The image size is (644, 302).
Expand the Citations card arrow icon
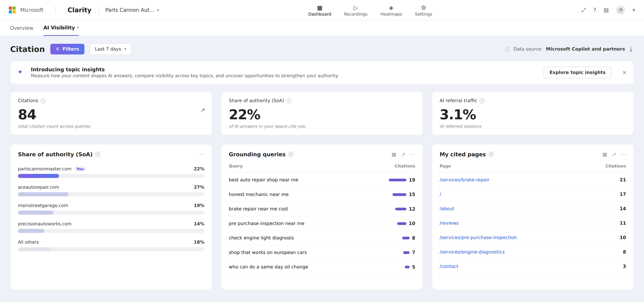203,110
